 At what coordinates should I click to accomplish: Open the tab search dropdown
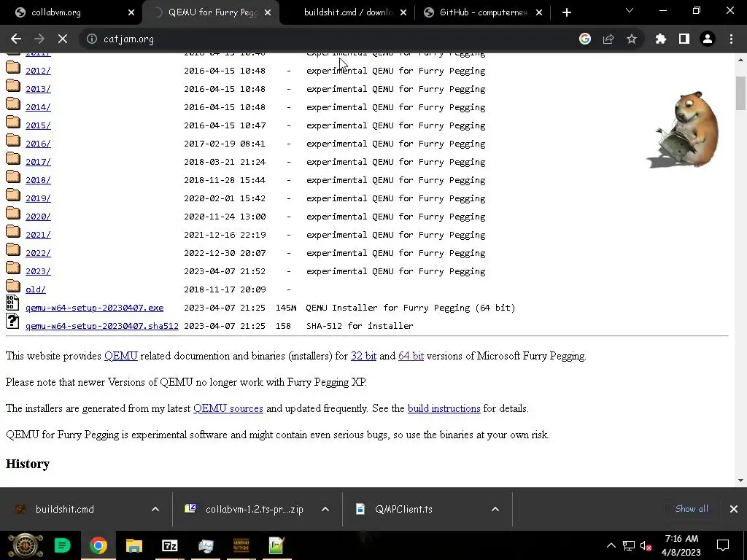point(630,10)
